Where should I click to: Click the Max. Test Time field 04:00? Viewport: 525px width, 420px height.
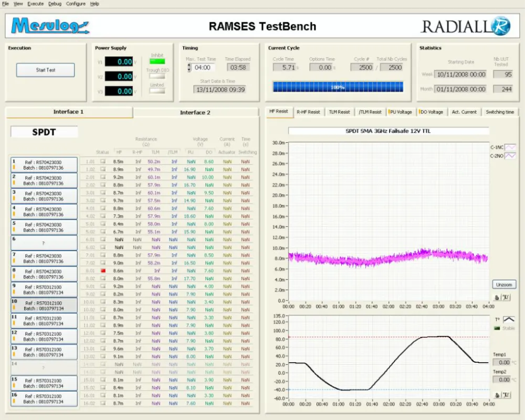click(x=204, y=67)
